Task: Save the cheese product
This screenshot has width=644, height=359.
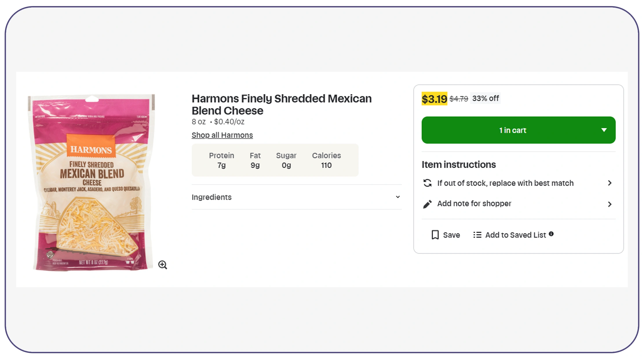Action: [x=451, y=235]
